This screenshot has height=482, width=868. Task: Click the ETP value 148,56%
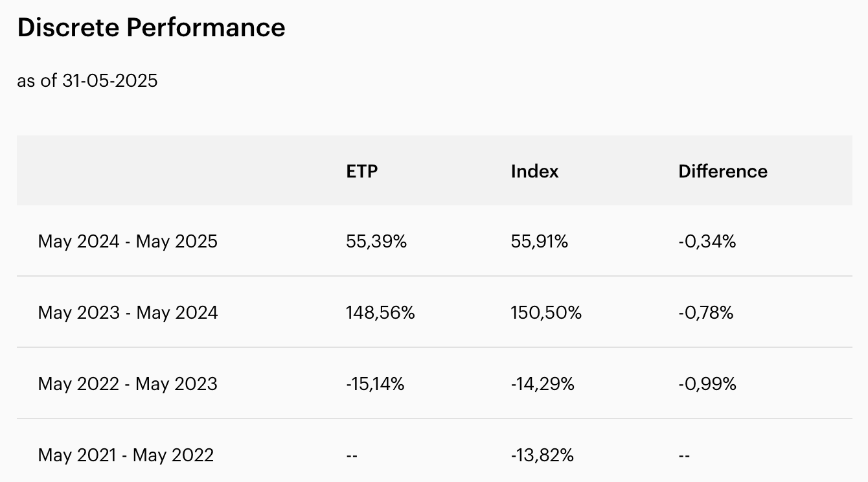(380, 313)
